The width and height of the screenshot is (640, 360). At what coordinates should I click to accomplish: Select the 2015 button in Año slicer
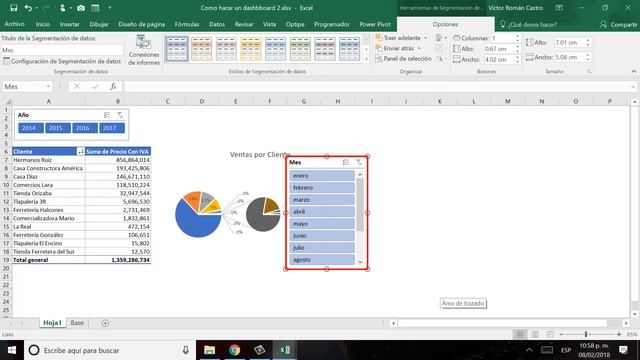[x=58, y=128]
